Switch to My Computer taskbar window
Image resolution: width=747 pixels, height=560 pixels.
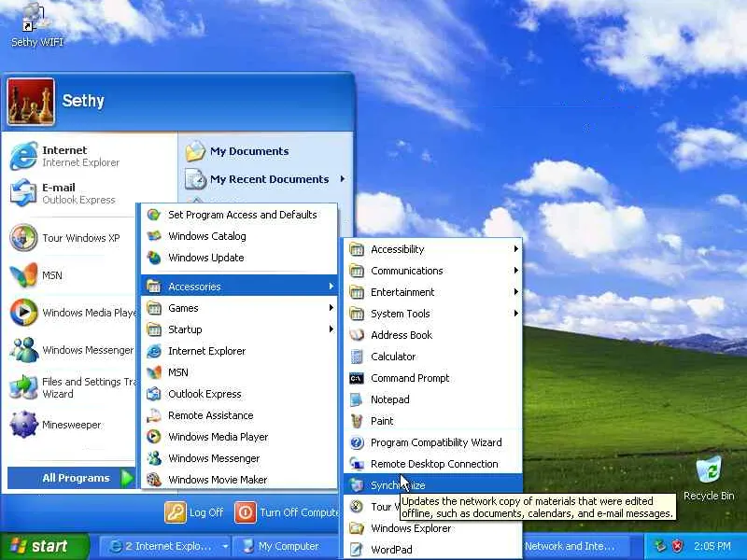[286, 546]
